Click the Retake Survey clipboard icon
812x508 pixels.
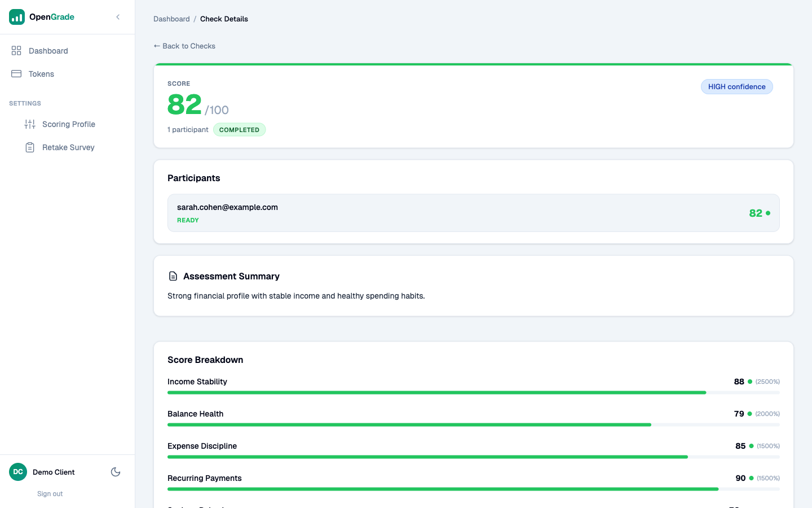point(29,147)
